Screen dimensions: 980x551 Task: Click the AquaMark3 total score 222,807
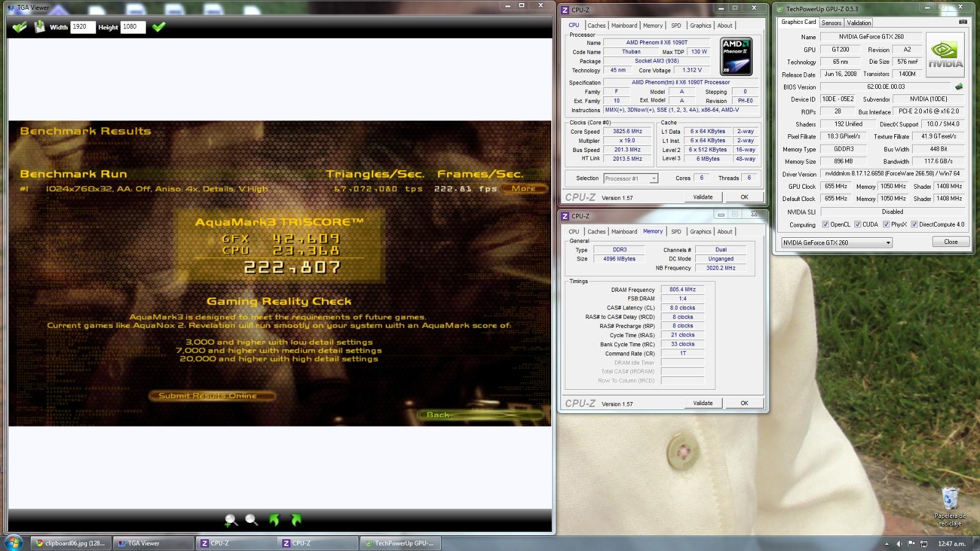click(x=292, y=267)
